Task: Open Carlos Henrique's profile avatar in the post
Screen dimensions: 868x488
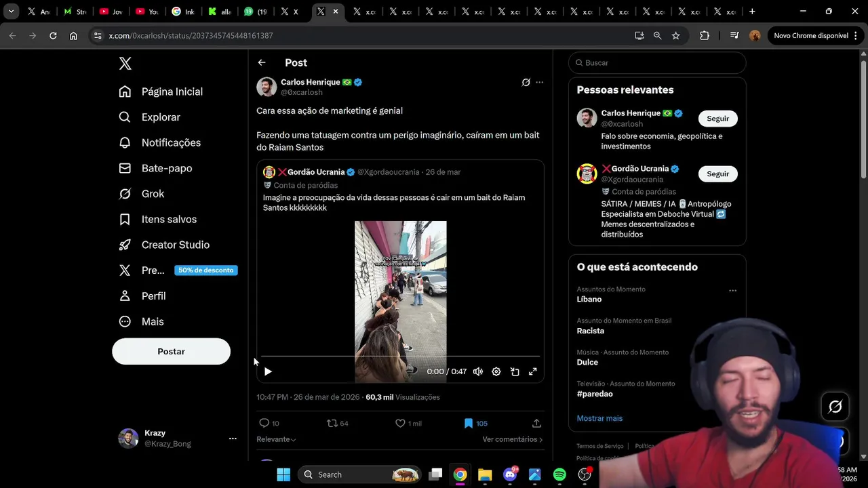Action: (267, 87)
